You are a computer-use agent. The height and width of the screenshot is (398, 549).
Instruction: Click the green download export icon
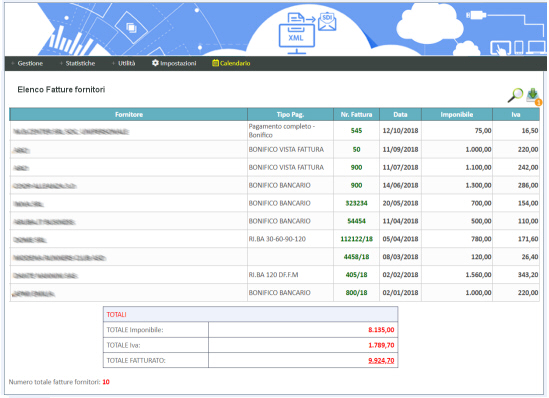(534, 96)
